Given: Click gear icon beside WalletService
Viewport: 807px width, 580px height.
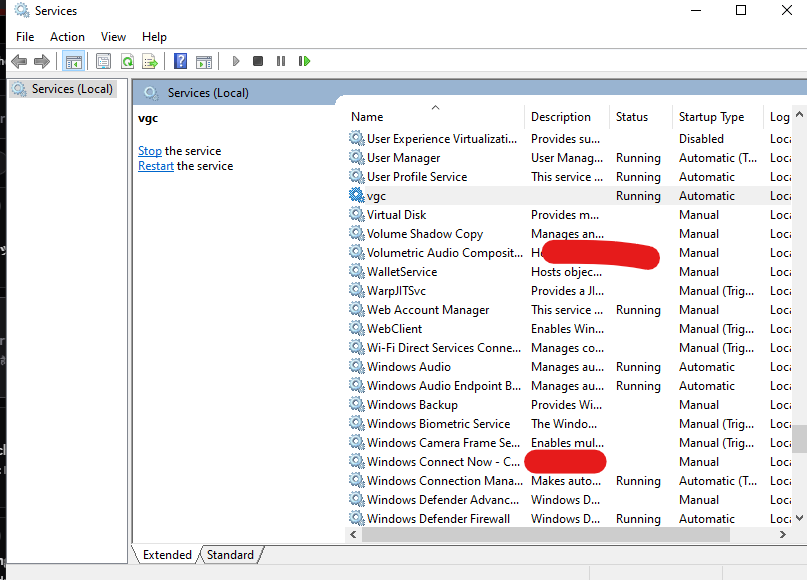Looking at the screenshot, I should (356, 272).
